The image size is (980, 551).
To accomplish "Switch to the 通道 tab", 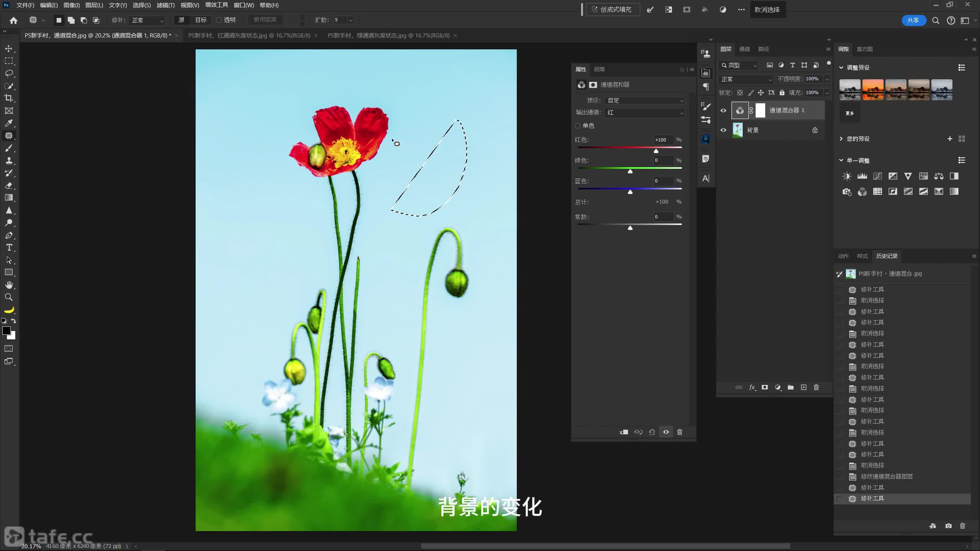I will pos(744,49).
